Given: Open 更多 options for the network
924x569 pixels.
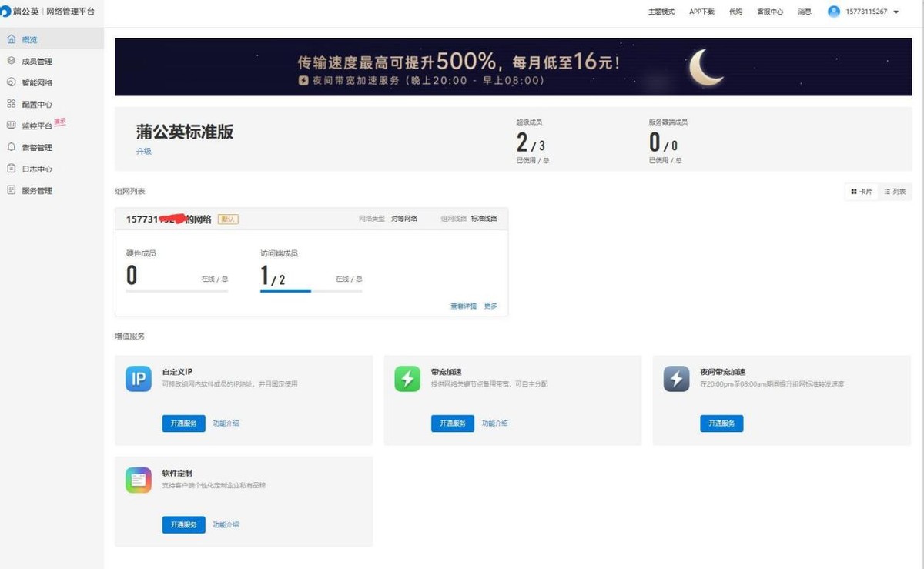Looking at the screenshot, I should (490, 305).
